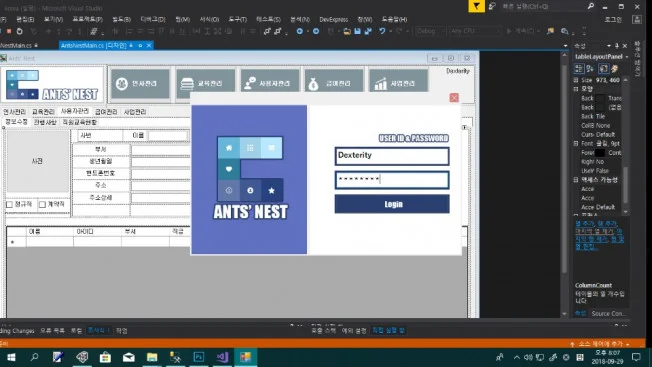Open File Explorer from the taskbar

click(x=152, y=357)
